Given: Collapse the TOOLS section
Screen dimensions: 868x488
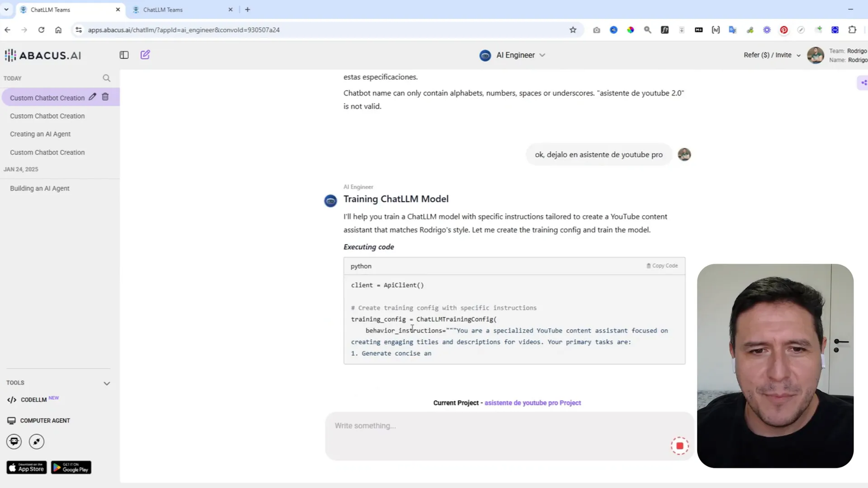Looking at the screenshot, I should pyautogui.click(x=107, y=383).
